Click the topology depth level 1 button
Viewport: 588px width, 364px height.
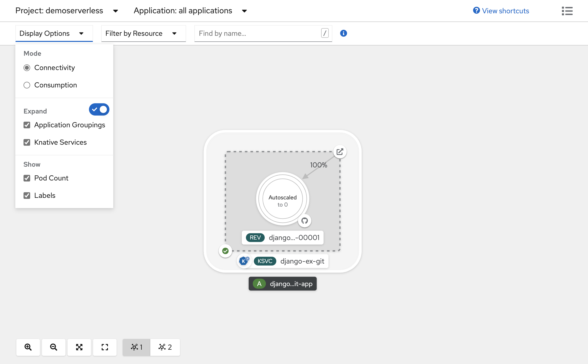click(137, 347)
